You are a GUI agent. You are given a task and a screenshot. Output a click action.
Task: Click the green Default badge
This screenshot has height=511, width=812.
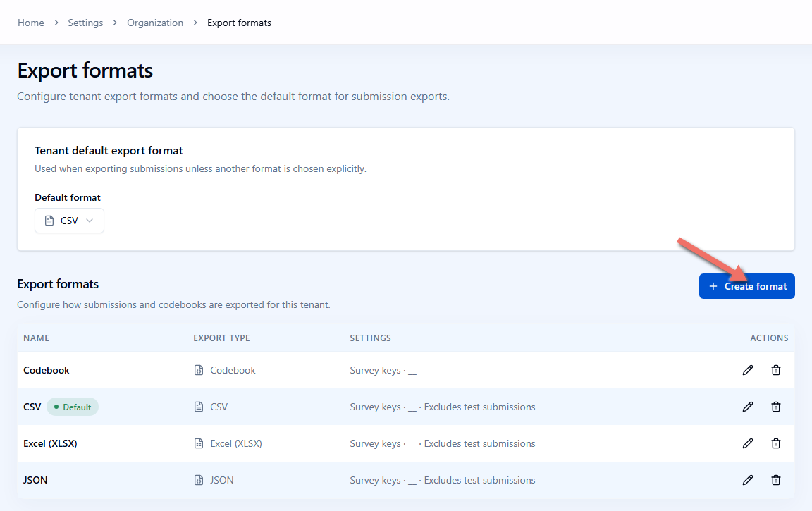73,407
